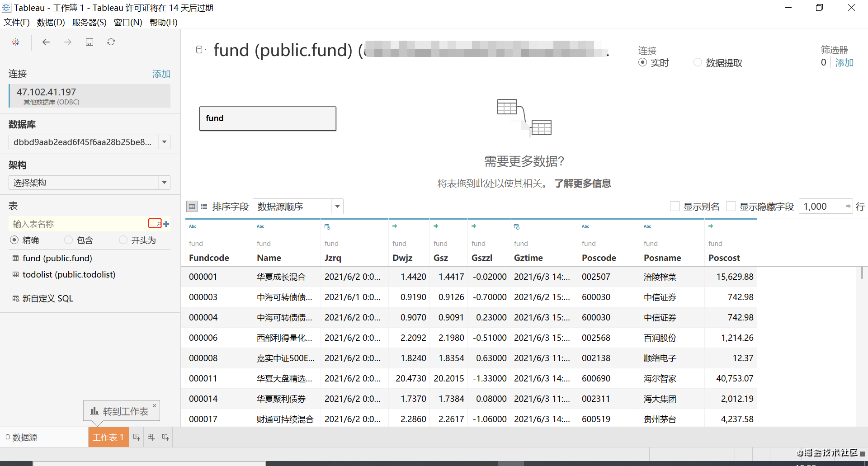Viewport: 868px width, 466px height.
Task: Click the 输入表名称 search field
Action: pos(79,224)
